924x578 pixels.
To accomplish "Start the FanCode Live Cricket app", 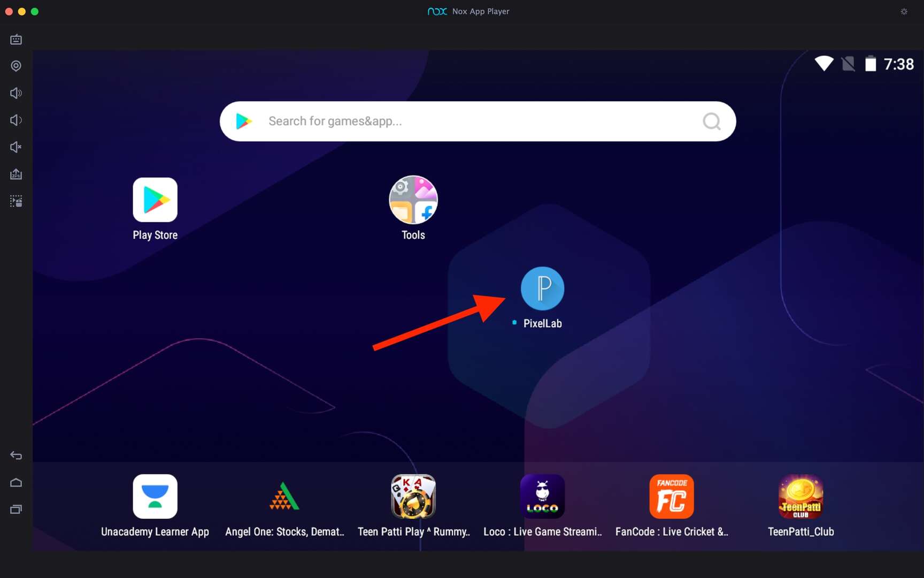I will point(672,497).
